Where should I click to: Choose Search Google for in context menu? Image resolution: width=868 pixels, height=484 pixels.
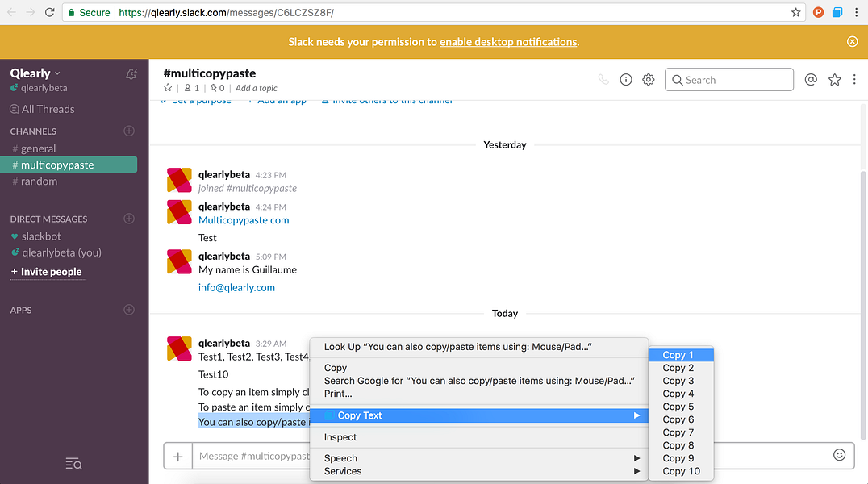[479, 381]
